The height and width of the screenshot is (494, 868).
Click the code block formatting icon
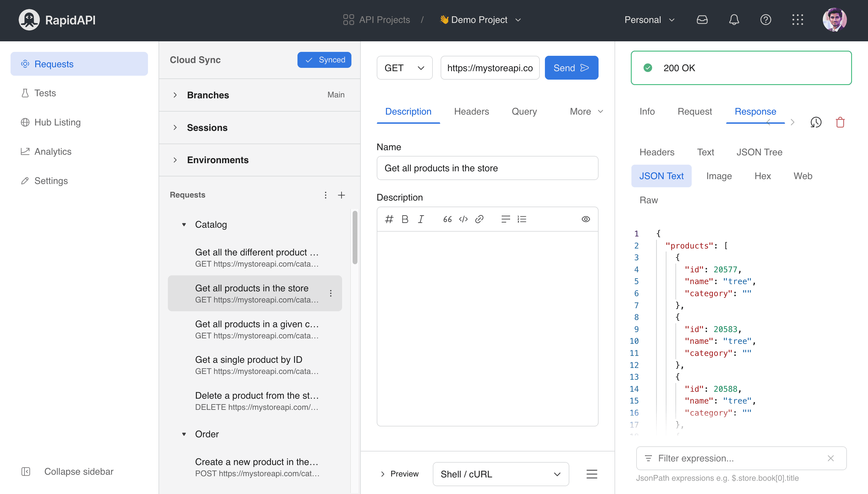click(463, 219)
